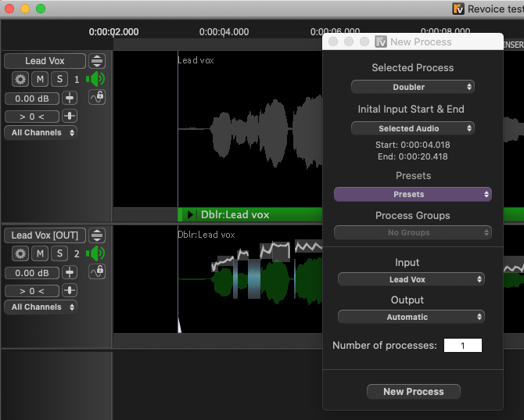This screenshot has height=420, width=524.
Task: Click Revoice icon in New Process title bar
Action: [381, 41]
